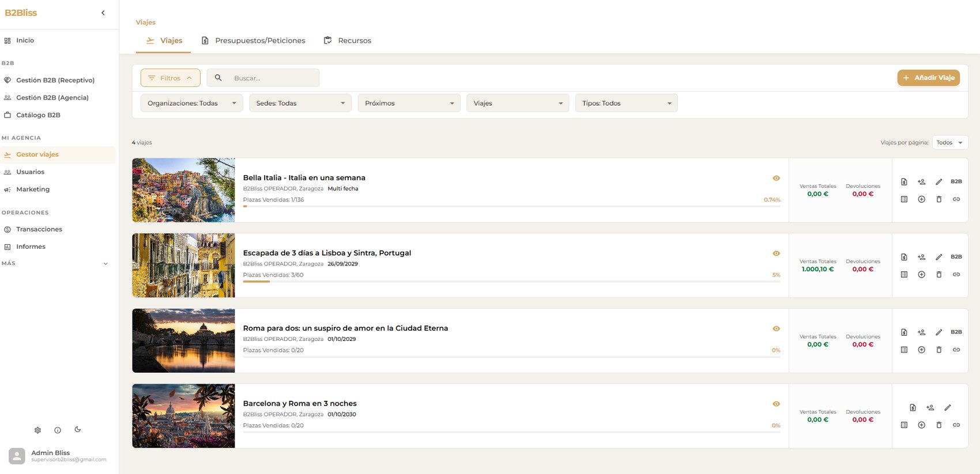Open Roma para dos trip title
Image resolution: width=980 pixels, height=474 pixels.
point(345,328)
